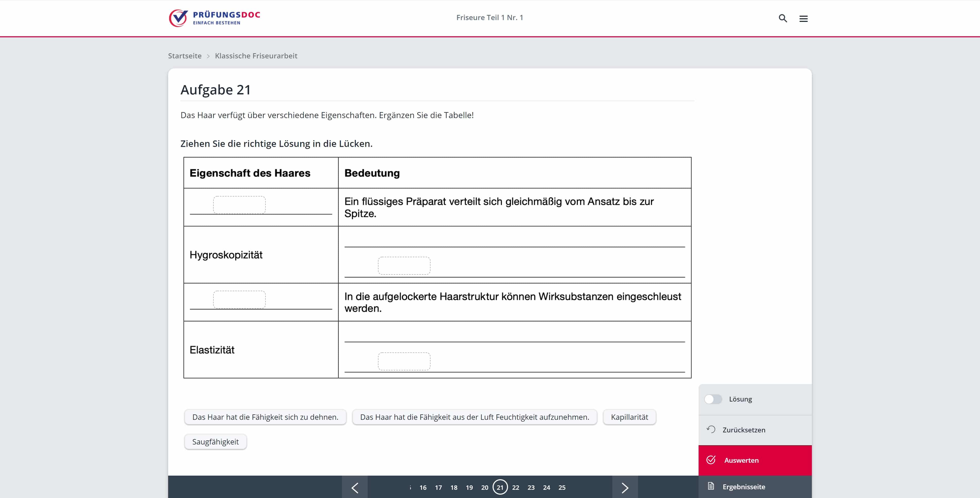This screenshot has height=498, width=980.
Task: Jump to task 22 in pagination
Action: coord(515,487)
